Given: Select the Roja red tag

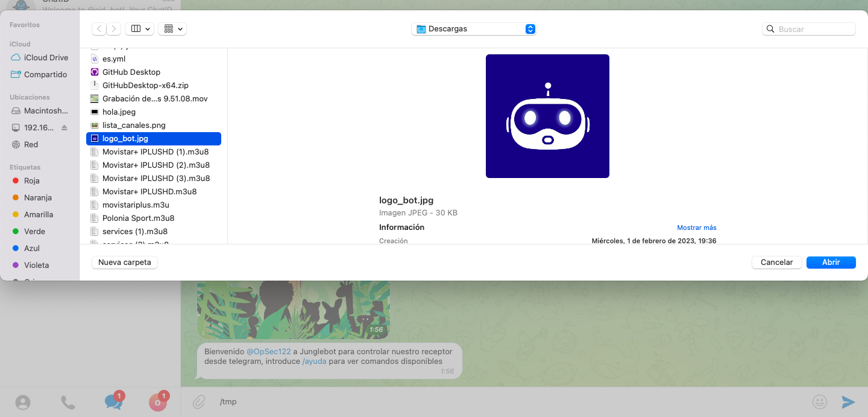Looking at the screenshot, I should click(31, 181).
